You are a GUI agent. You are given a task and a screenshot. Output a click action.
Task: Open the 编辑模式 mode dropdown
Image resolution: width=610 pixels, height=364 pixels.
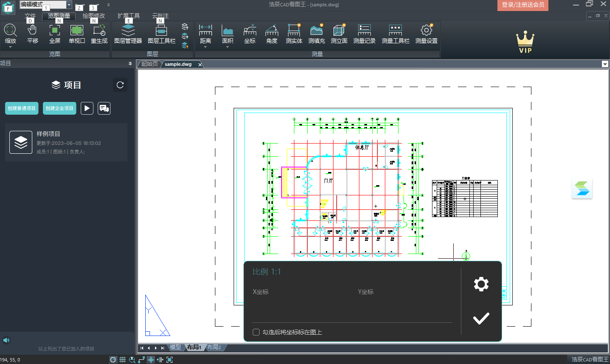coord(69,5)
